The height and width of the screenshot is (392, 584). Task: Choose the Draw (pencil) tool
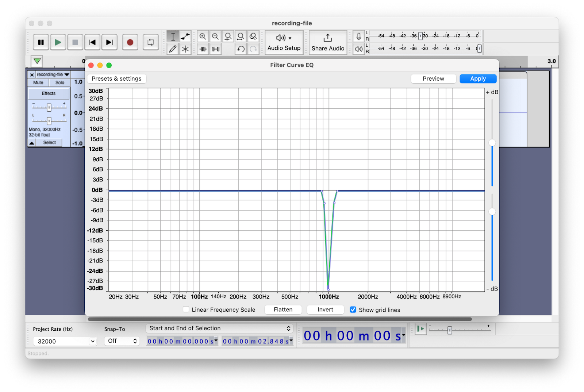coord(173,49)
